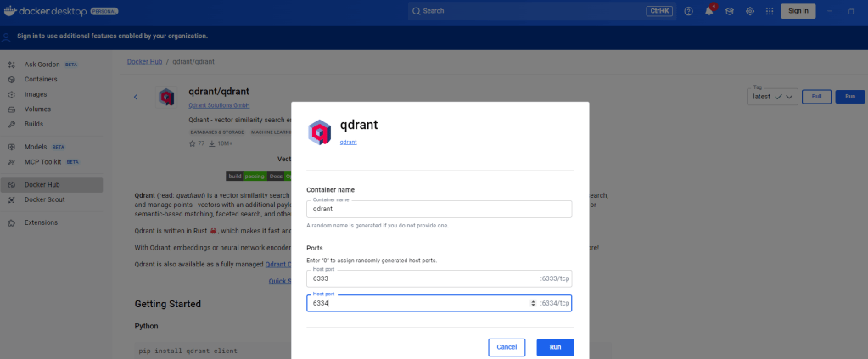The image size is (868, 359).
Task: Star the qdrant/qdrant repository
Action: 192,143
